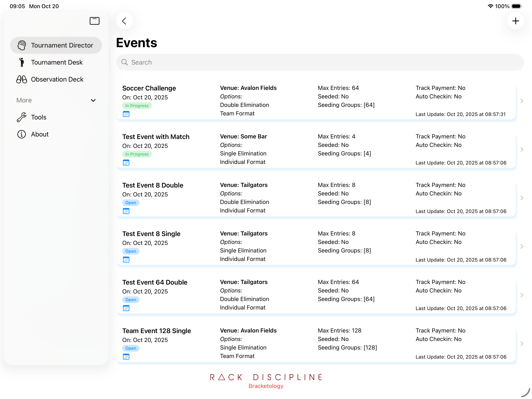Open Test Event 8 Single disclosure chevron
The height and width of the screenshot is (399, 532).
click(522, 246)
